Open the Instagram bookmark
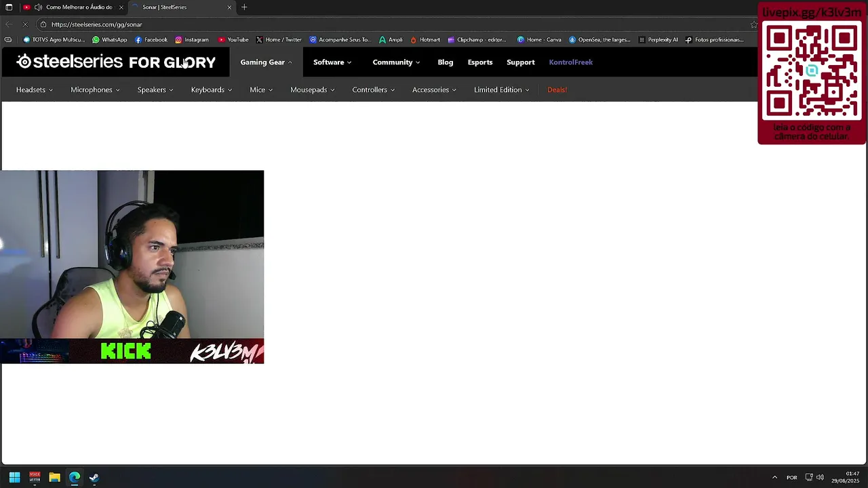 192,39
